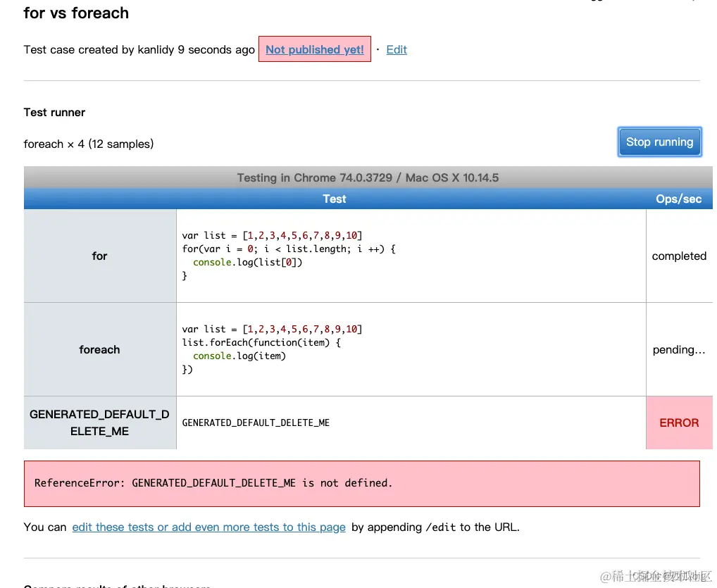Select the for vs foreach page heading

76,13
